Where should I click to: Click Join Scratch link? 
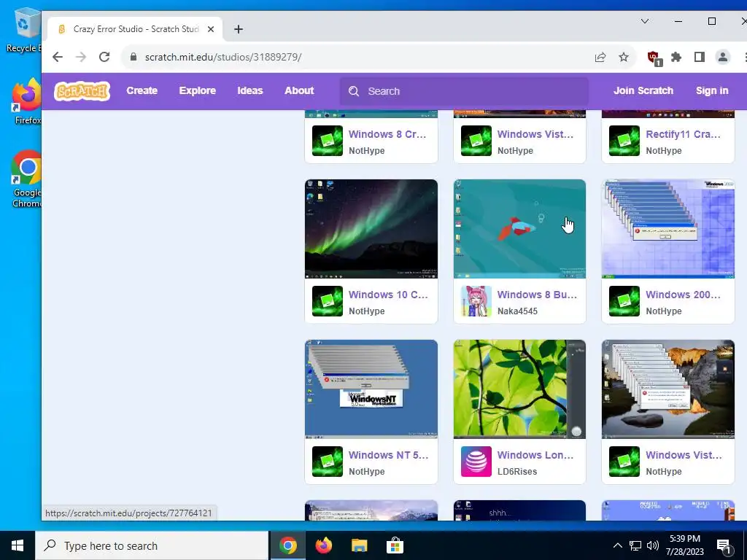[x=643, y=90]
